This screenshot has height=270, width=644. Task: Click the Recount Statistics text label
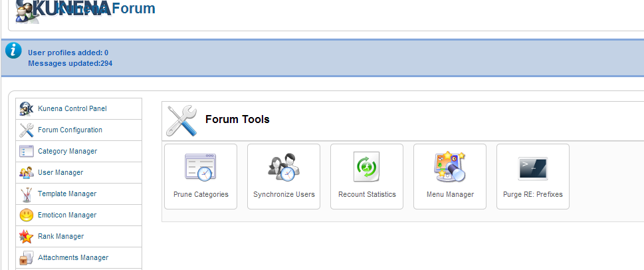coord(367,194)
